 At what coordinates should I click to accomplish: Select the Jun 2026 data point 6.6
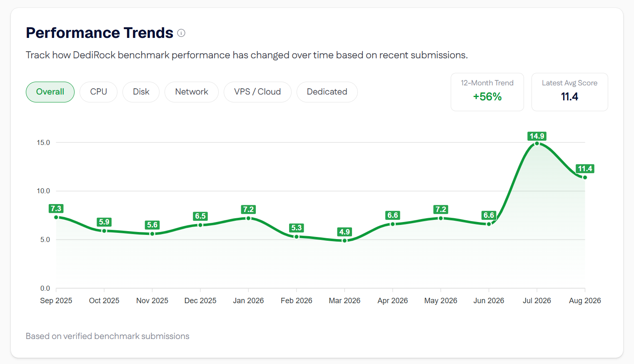(x=489, y=224)
